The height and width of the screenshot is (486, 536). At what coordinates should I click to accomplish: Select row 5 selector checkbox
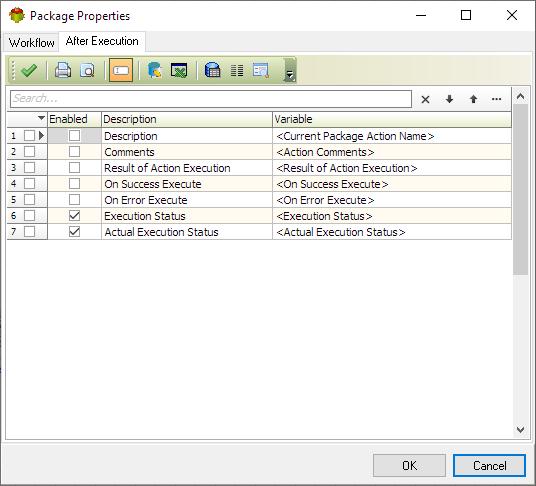tap(29, 200)
